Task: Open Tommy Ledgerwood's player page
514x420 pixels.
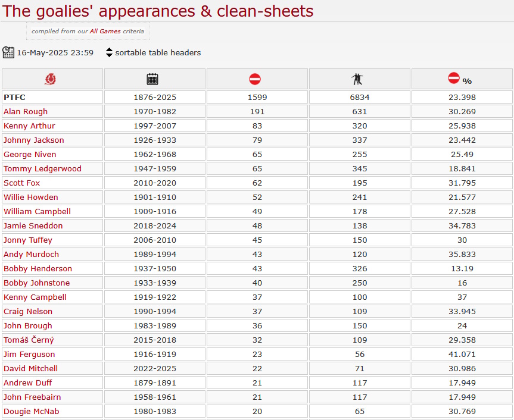Action: click(42, 169)
